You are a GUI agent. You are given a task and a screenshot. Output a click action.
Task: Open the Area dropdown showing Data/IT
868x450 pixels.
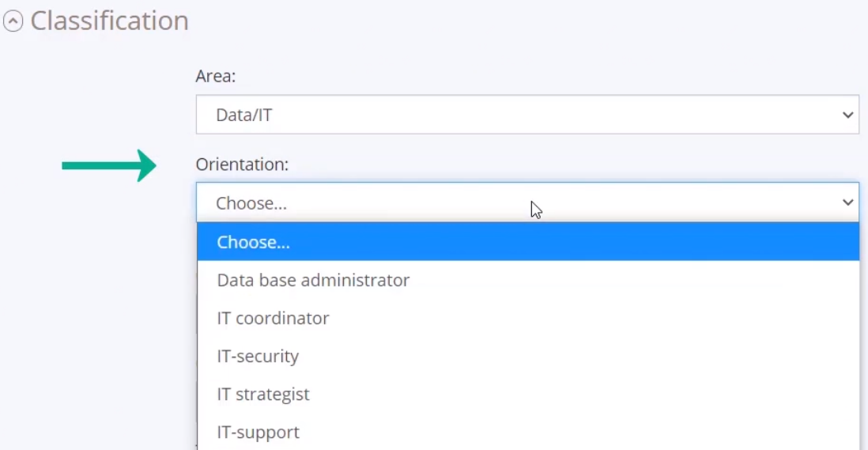click(x=527, y=115)
